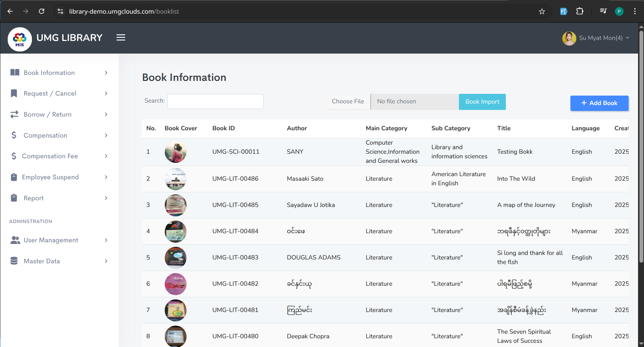The image size is (644, 347).
Task: Click the Borrow / Return arrows icon
Action: click(x=14, y=114)
